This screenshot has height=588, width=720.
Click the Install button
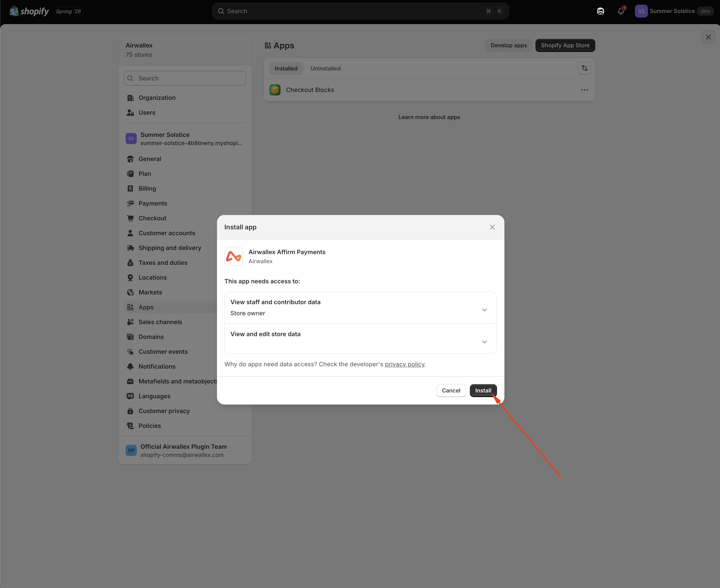click(x=483, y=391)
